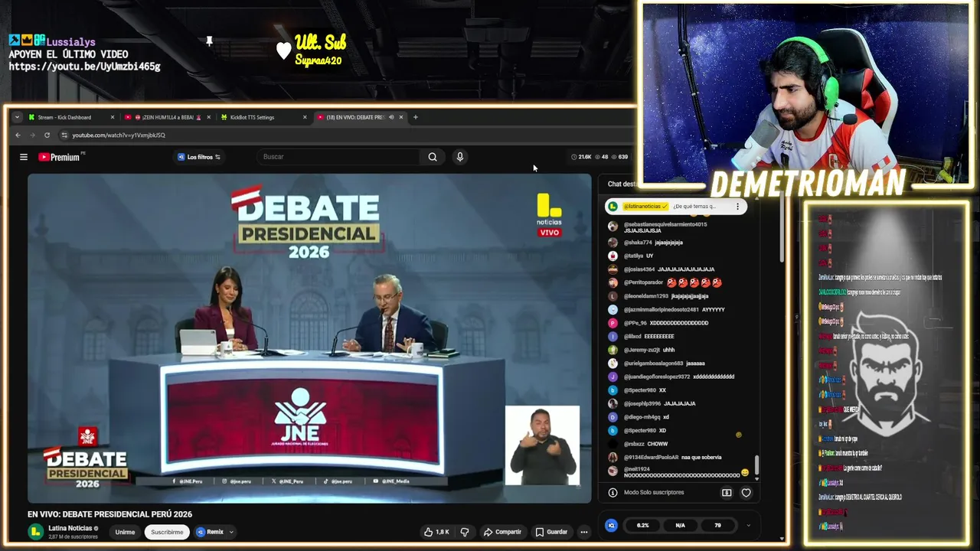This screenshot has height=551, width=980.
Task: Click the Modo Solo suscriptores text
Action: (x=654, y=493)
